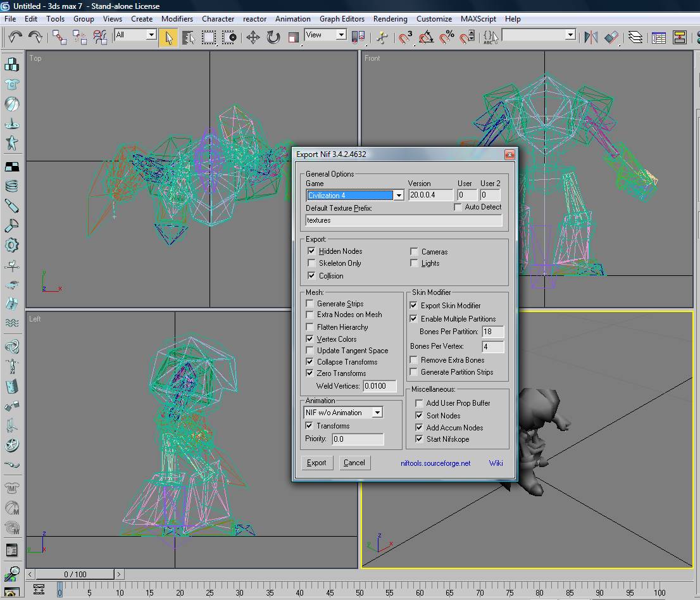
Task: Click the Named Selection Sets icon
Action: click(490, 37)
